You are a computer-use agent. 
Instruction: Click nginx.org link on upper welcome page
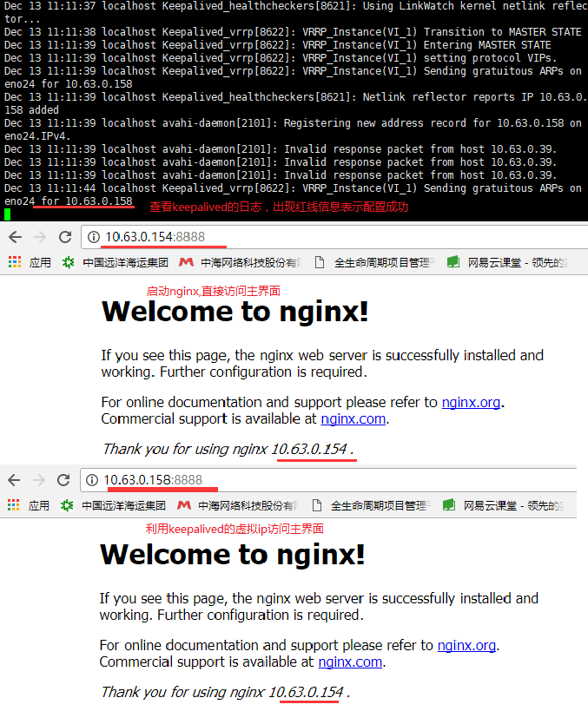(471, 402)
